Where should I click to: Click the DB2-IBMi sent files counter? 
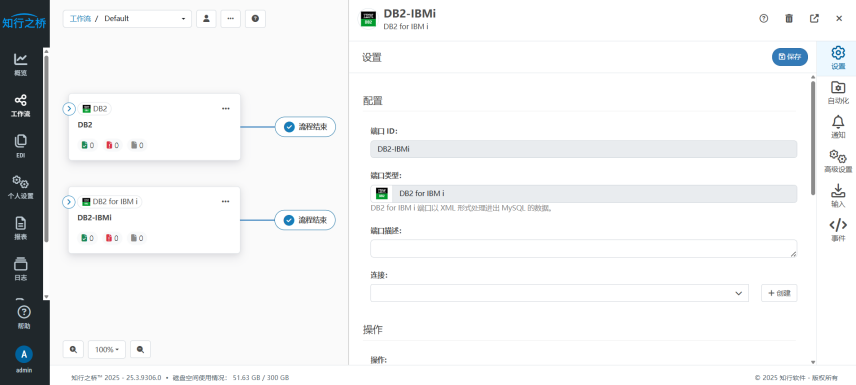tap(87, 238)
